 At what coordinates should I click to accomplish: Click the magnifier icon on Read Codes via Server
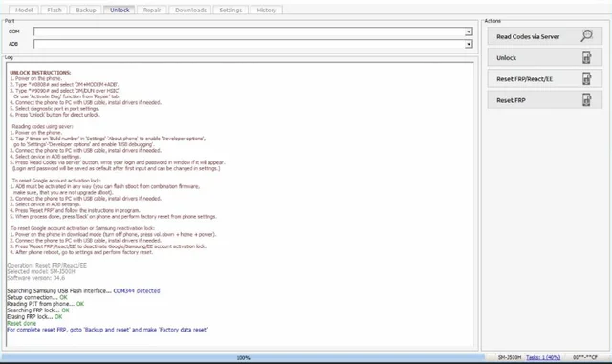586,36
